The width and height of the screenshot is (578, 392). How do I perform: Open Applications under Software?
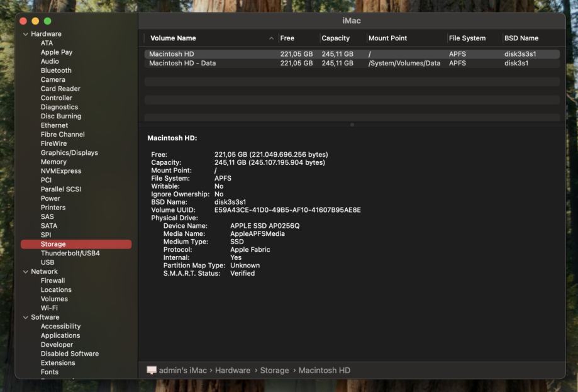coord(60,335)
